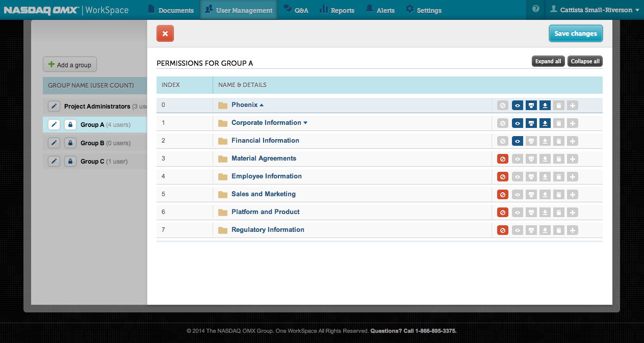Enable download permission for Financial Information

(545, 141)
